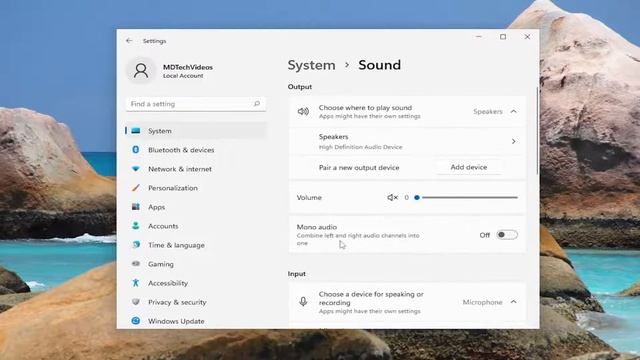Toggle Mono audio switch on
The image size is (640, 360).
pyautogui.click(x=507, y=235)
